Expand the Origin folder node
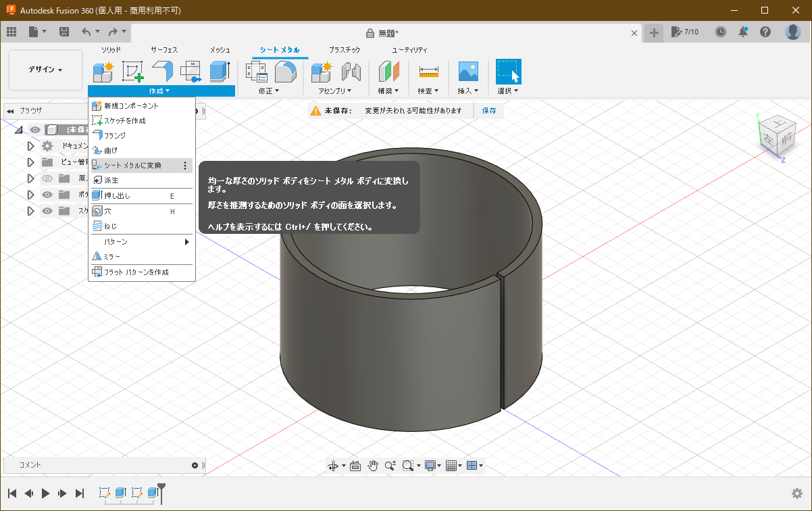Screen dimensions: 812x511 click(x=30, y=178)
